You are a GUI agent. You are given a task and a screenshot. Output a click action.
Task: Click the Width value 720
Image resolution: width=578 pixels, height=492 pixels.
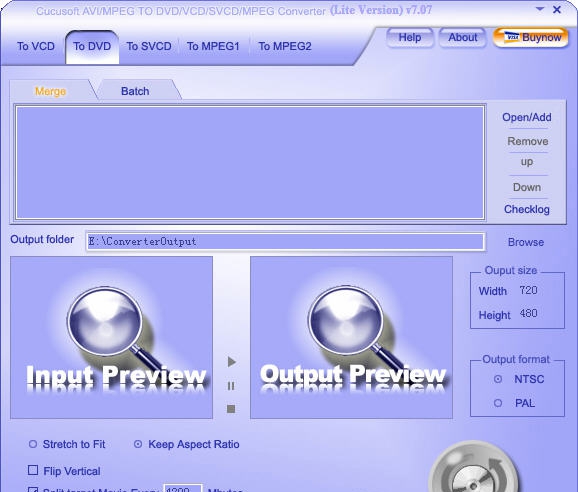528,290
